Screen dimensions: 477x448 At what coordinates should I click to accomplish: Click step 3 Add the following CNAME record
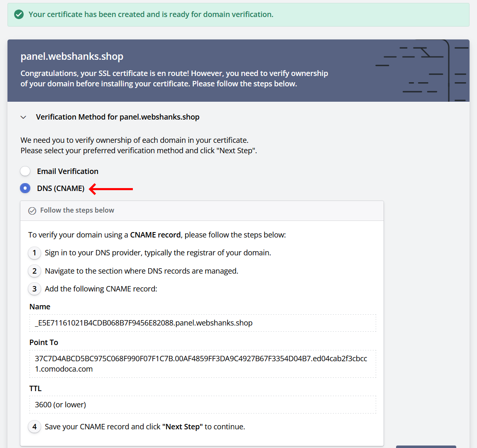point(101,289)
